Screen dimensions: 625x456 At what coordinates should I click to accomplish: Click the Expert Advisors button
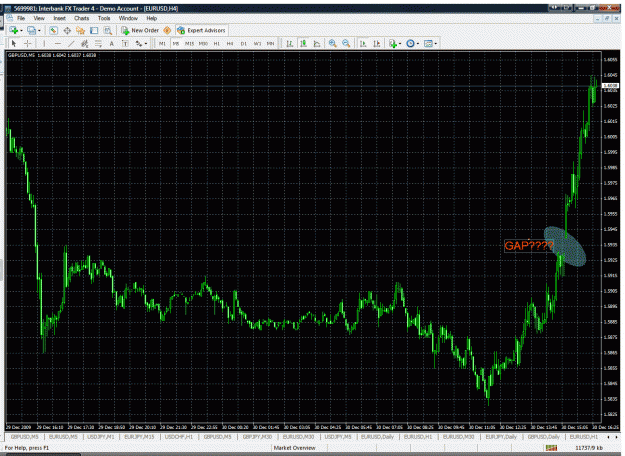tap(202, 30)
